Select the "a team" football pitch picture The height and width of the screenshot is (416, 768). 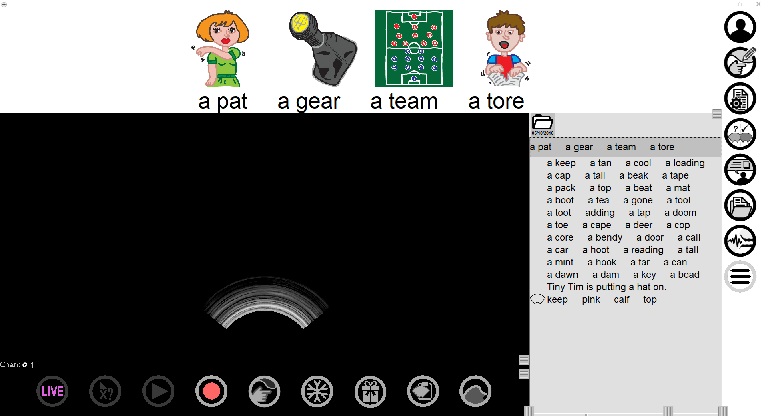tap(413, 49)
